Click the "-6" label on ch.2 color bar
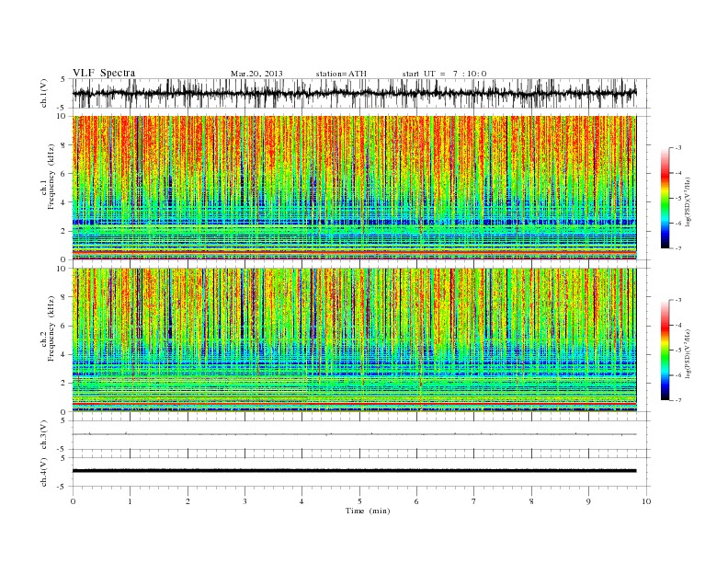The width and height of the screenshot is (728, 563). (678, 375)
